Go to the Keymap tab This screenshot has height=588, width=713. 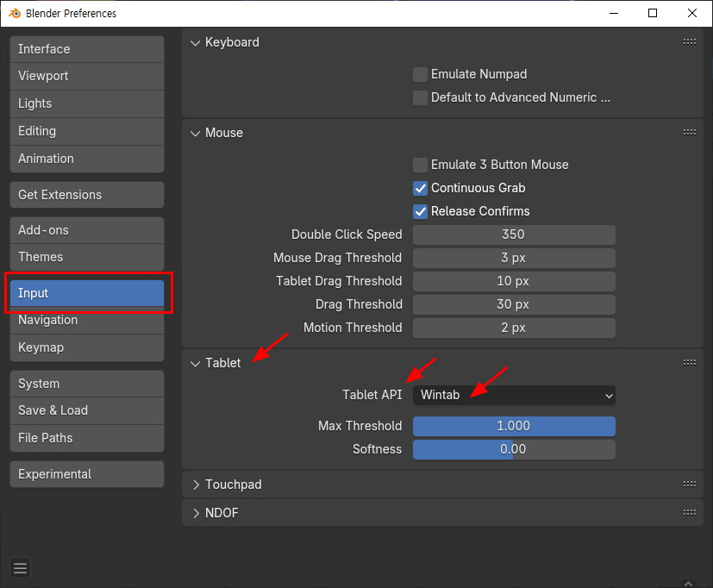point(87,347)
